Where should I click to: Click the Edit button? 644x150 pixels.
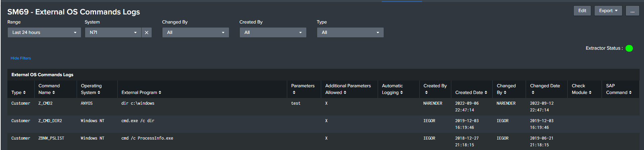point(582,11)
